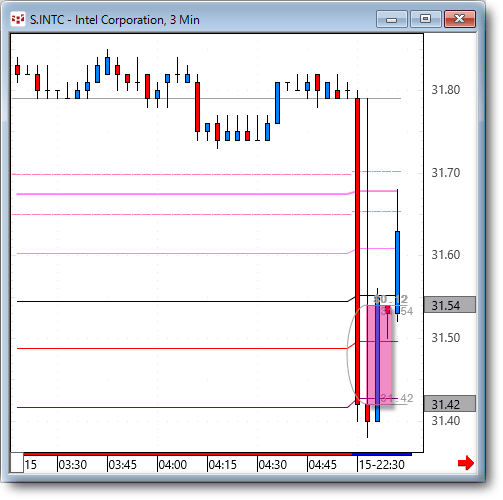This screenshot has height=500, width=503.
Task: Click the red session segment on the time bar
Action: coord(188,454)
